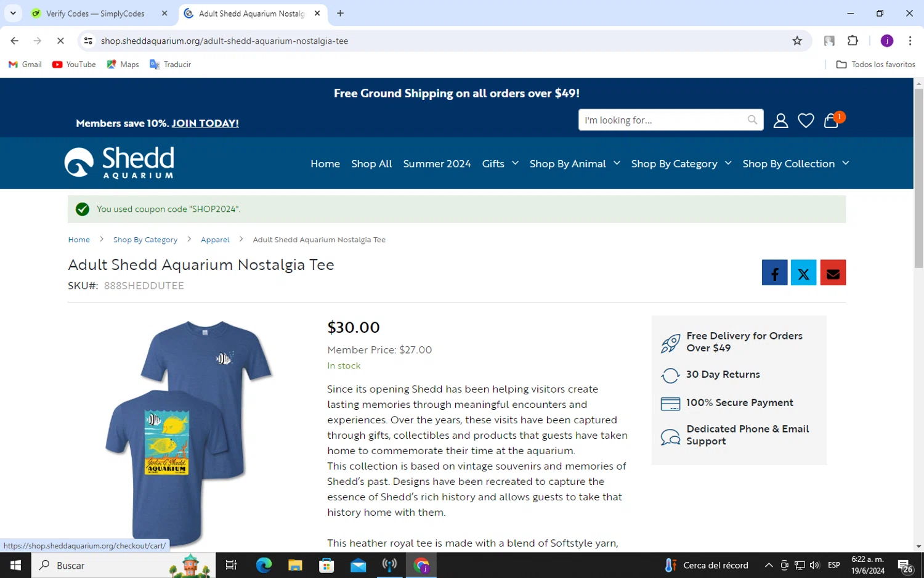Open Chrome profile avatar
Image resolution: width=924 pixels, height=578 pixels.
887,41
